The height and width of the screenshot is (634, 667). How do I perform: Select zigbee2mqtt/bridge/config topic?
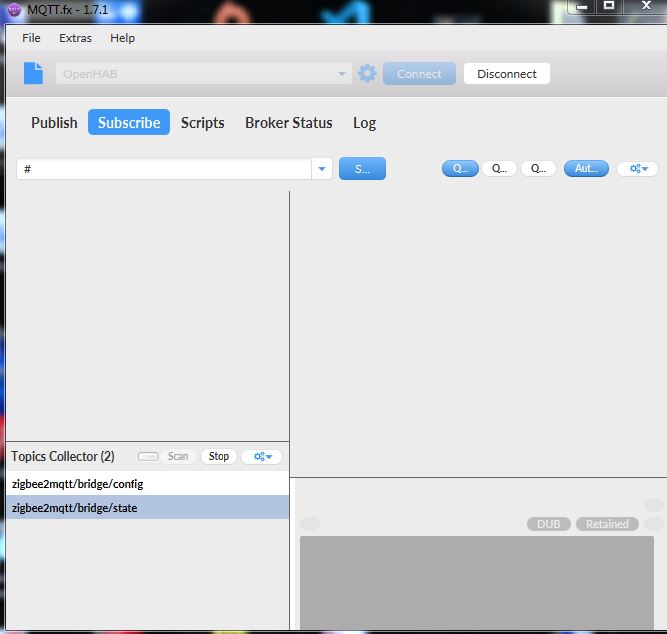[x=147, y=484]
